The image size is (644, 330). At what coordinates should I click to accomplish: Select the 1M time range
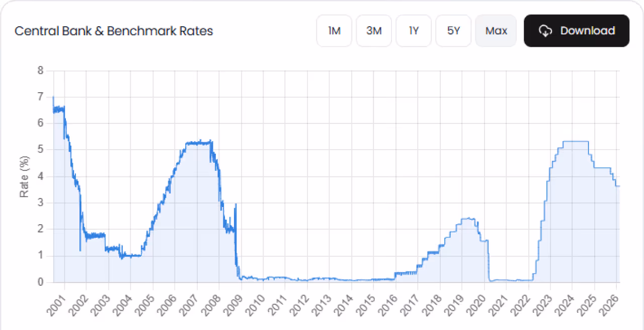pyautogui.click(x=334, y=31)
